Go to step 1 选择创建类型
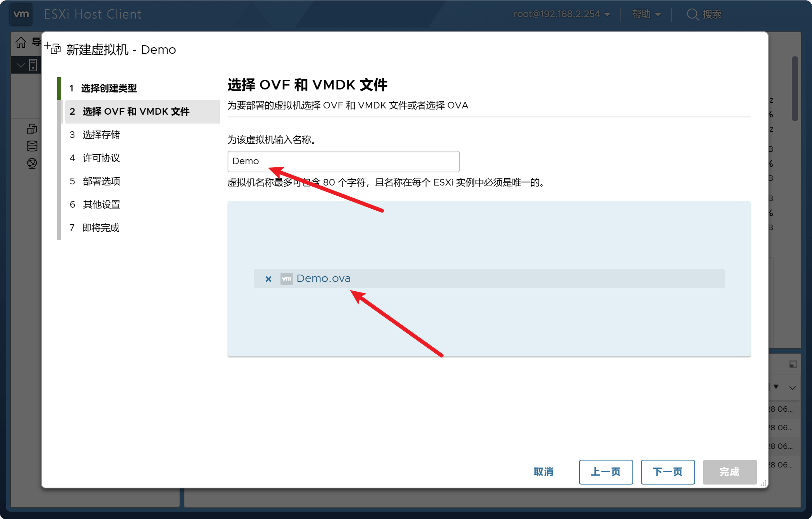The width and height of the screenshot is (812, 519). point(108,88)
